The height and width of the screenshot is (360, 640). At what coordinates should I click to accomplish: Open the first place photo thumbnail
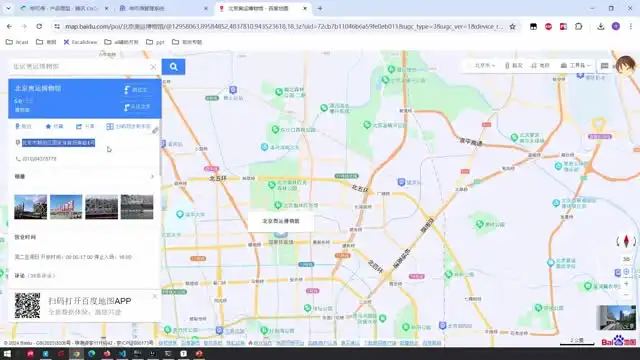pos(31,207)
